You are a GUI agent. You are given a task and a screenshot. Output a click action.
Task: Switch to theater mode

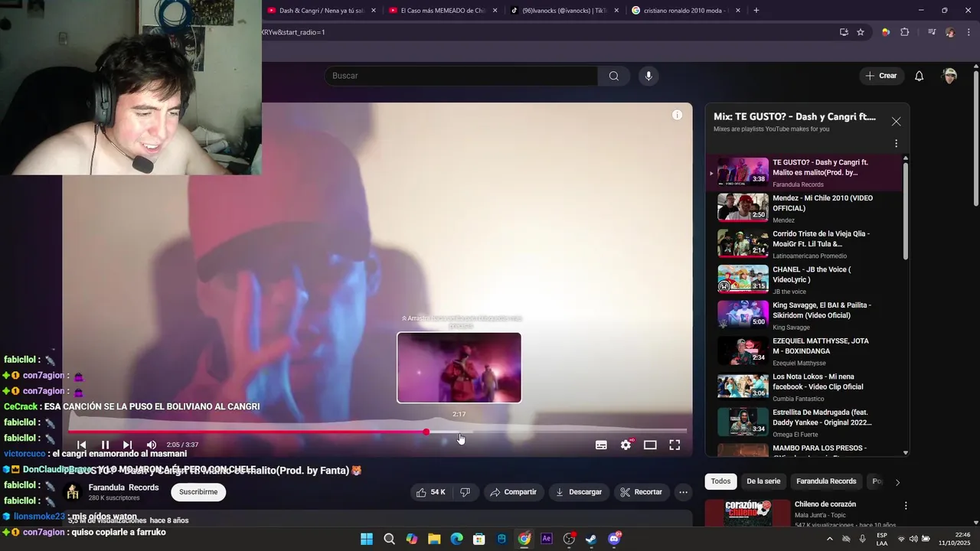coord(650,445)
